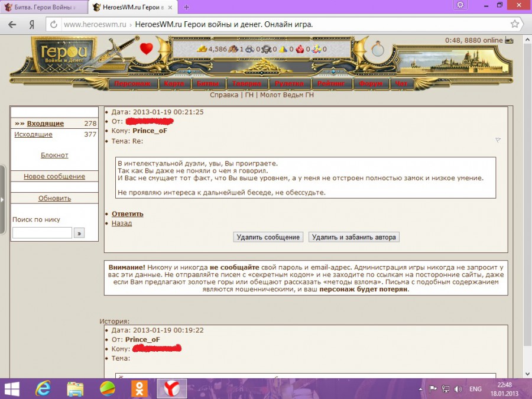This screenshot has height=399, width=532.
Task: Open the Блокнот notepad link
Action: tap(54, 155)
